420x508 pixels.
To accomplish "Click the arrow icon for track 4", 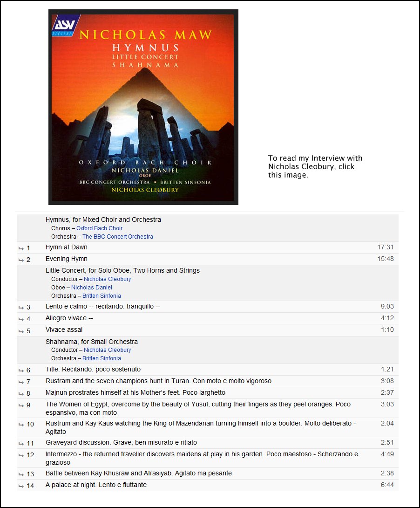I will 21,319.
